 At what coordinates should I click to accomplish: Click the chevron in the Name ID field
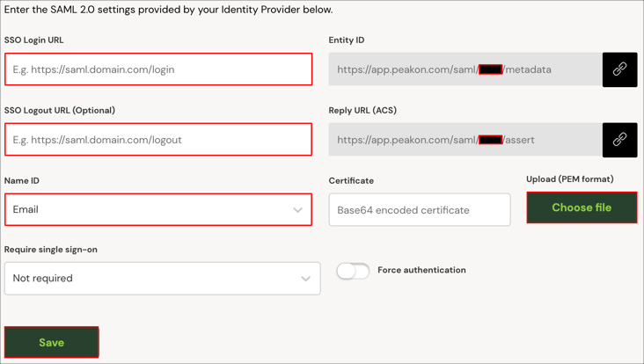297,210
